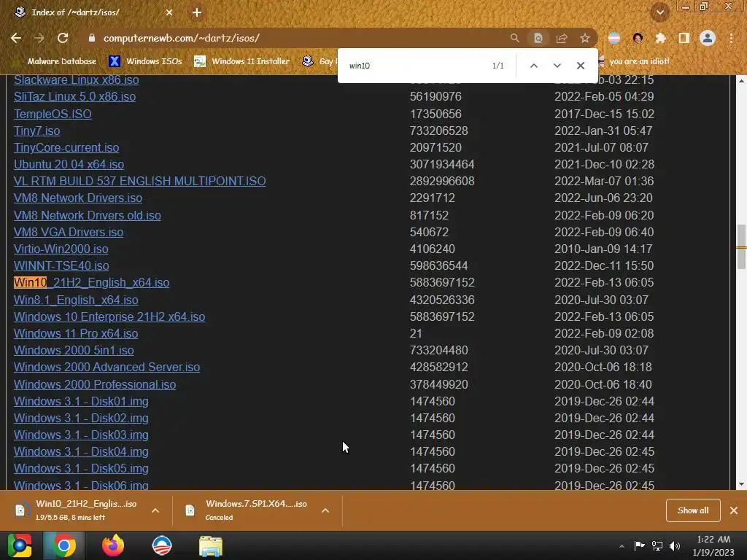The image size is (747, 560).
Task: Download Win8.1_English_x64.iso
Action: pyautogui.click(x=76, y=300)
